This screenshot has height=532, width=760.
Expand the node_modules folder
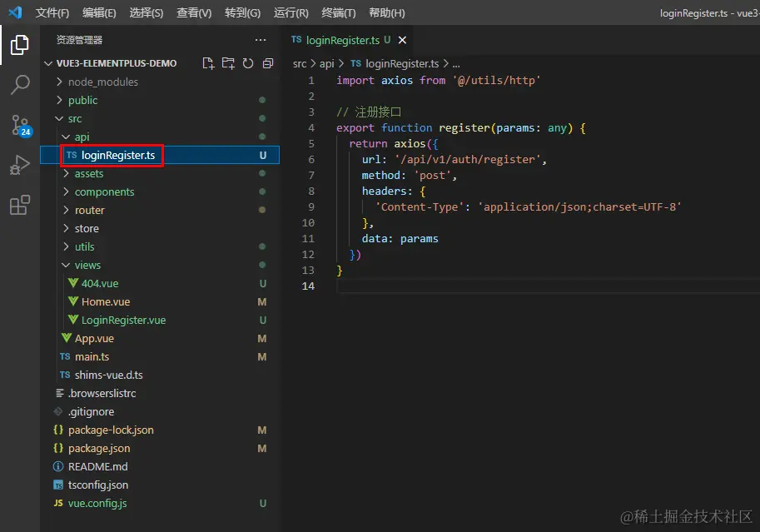coord(160,82)
